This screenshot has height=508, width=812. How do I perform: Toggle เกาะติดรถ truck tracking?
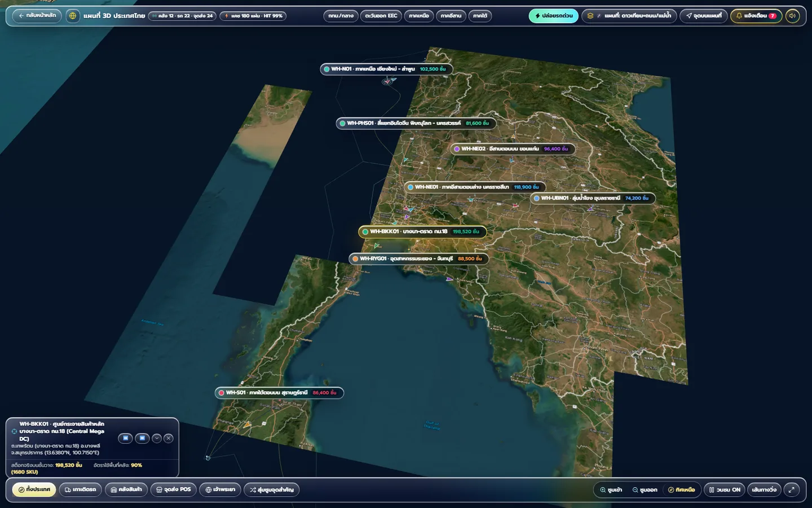coord(81,490)
